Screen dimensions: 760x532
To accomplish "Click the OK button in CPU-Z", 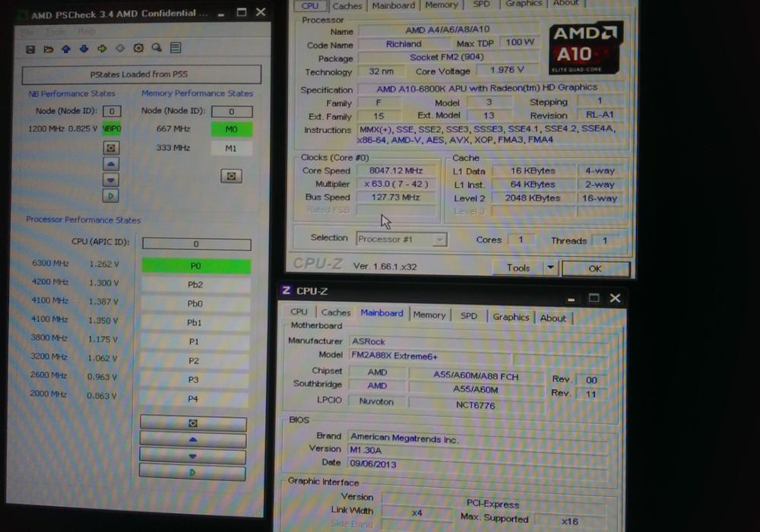I will click(595, 268).
